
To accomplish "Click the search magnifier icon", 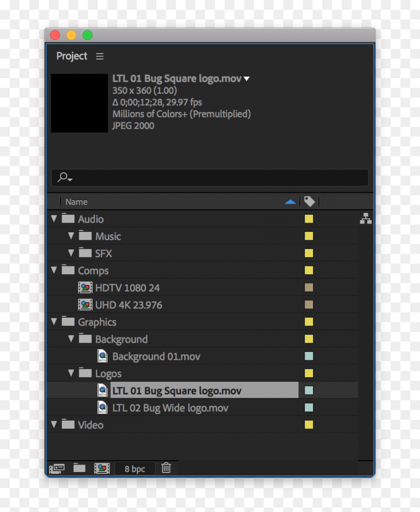I will click(65, 177).
